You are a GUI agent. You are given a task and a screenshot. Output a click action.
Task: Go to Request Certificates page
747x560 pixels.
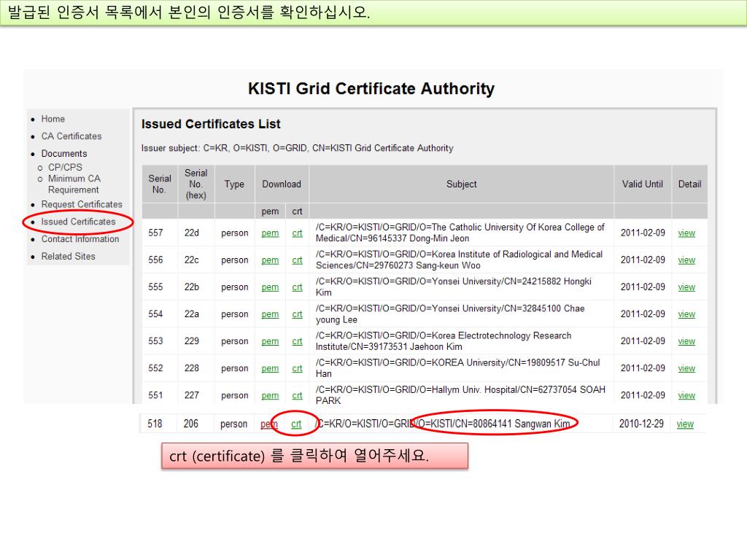[82, 204]
